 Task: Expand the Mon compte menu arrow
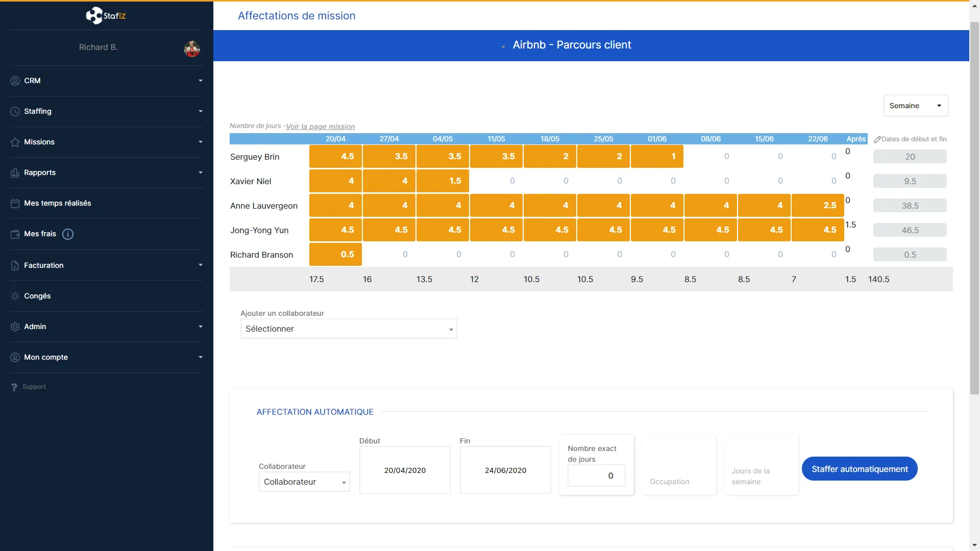(x=201, y=357)
